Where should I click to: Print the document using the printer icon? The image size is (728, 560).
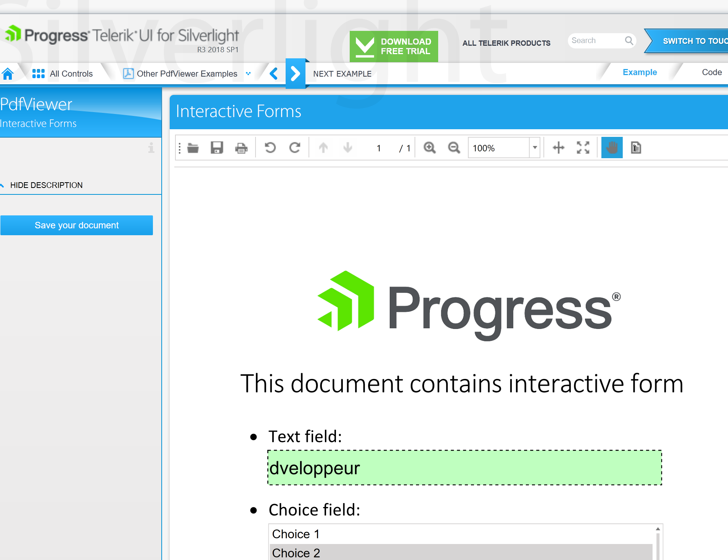pyautogui.click(x=241, y=148)
